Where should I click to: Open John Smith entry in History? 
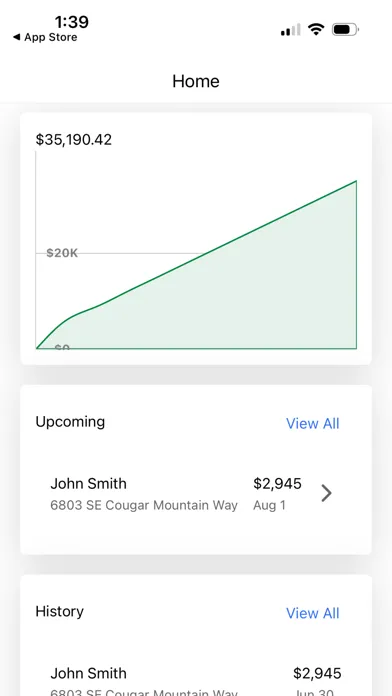196,681
